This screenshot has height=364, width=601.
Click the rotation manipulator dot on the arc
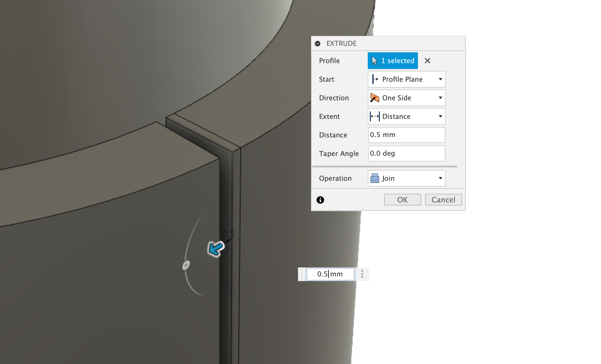click(x=186, y=265)
